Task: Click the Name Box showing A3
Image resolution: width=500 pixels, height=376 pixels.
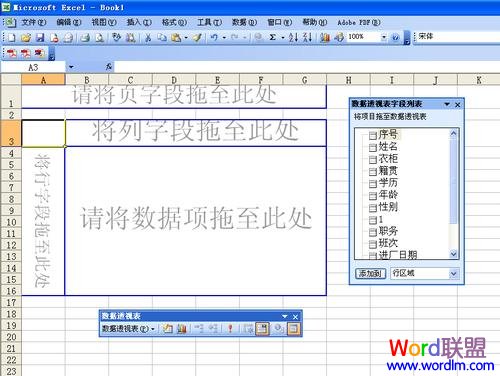Action: (33, 67)
